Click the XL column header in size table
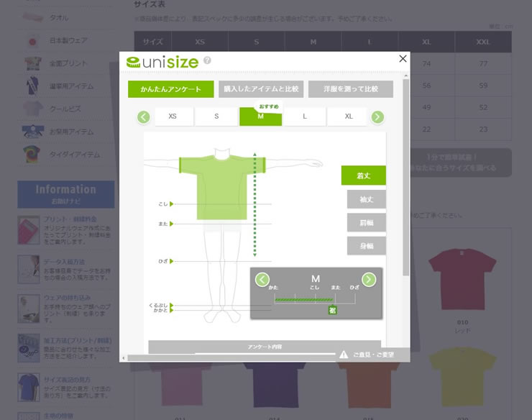Image resolution: width=532 pixels, height=420 pixels. click(x=426, y=42)
